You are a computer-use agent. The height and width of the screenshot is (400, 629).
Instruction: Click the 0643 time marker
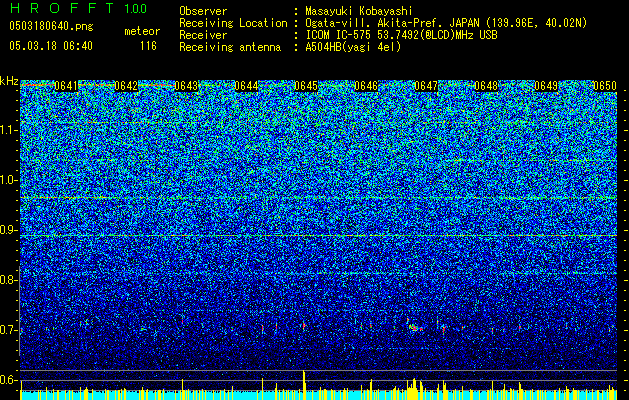point(186,86)
